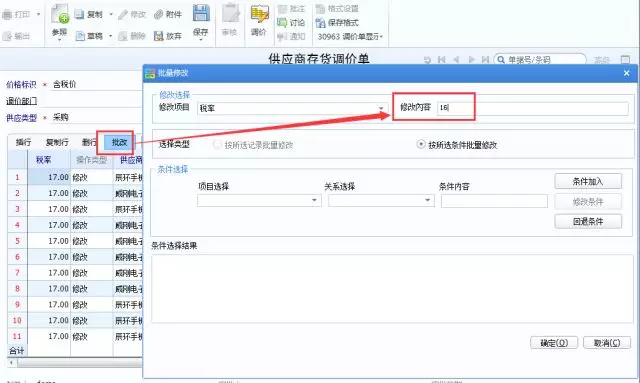Click the 审核 audit clipboard icon
This screenshot has height=383, width=640.
click(x=231, y=13)
